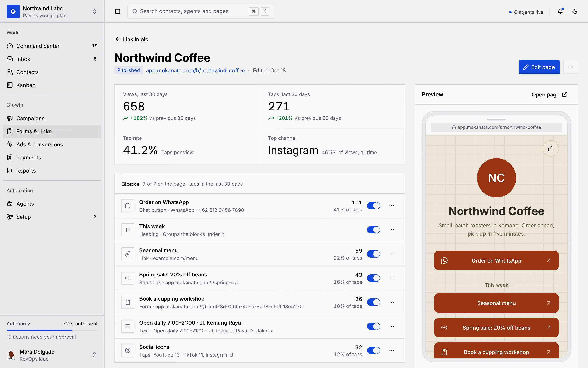The image size is (588, 368).
Task: Click Mara Delgado's profile avatar
Action: tap(11, 355)
